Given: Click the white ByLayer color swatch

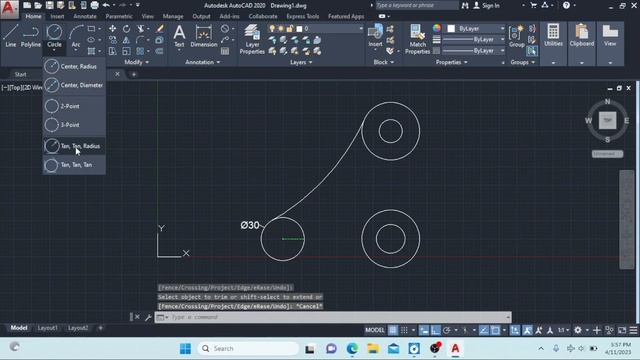Looking at the screenshot, I should pyautogui.click(x=451, y=29).
